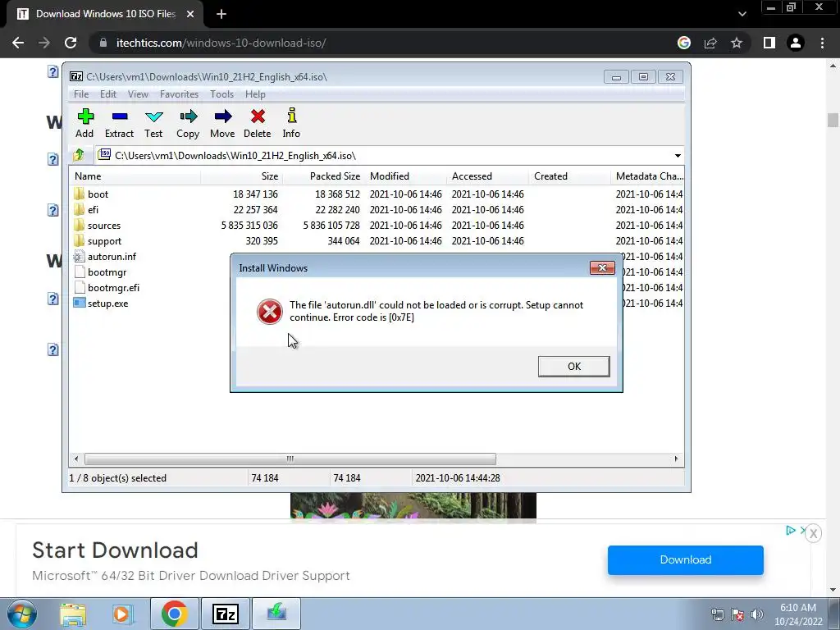Close the bottom advertisement banner
The height and width of the screenshot is (630, 840).
pos(813,533)
